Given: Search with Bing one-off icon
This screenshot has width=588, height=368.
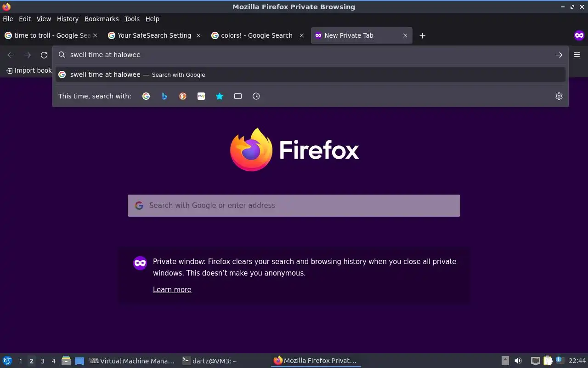Looking at the screenshot, I should coord(164,96).
